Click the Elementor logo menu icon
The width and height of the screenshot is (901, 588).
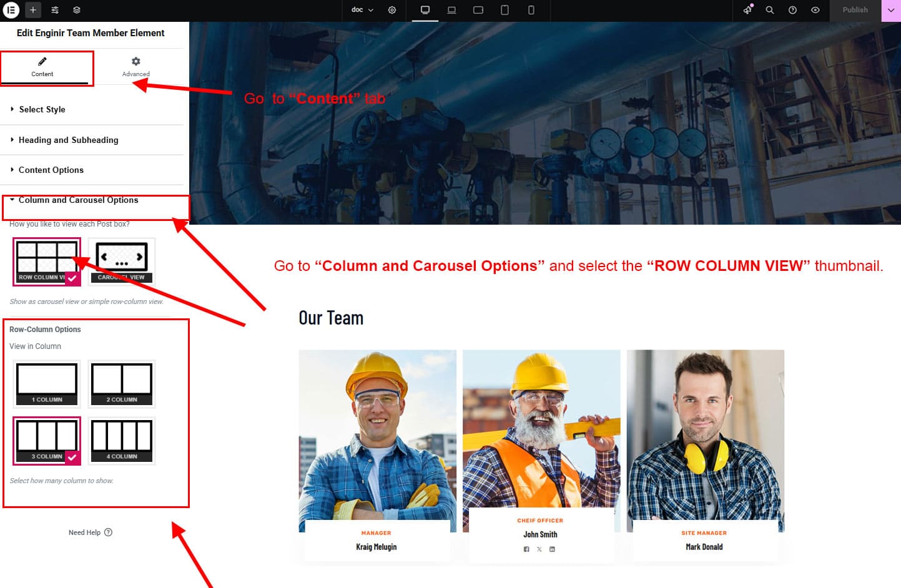tap(11, 10)
